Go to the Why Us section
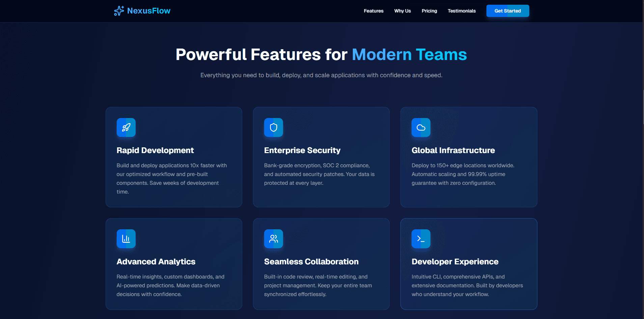 [x=402, y=11]
